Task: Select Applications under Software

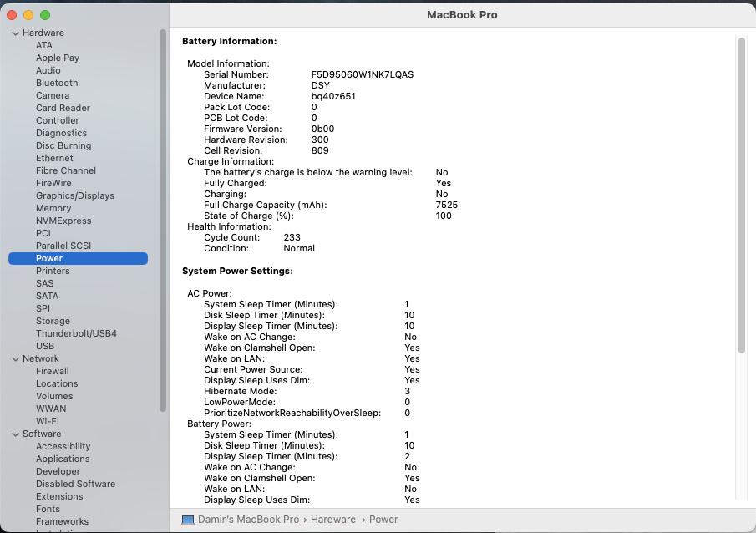Action: (63, 459)
